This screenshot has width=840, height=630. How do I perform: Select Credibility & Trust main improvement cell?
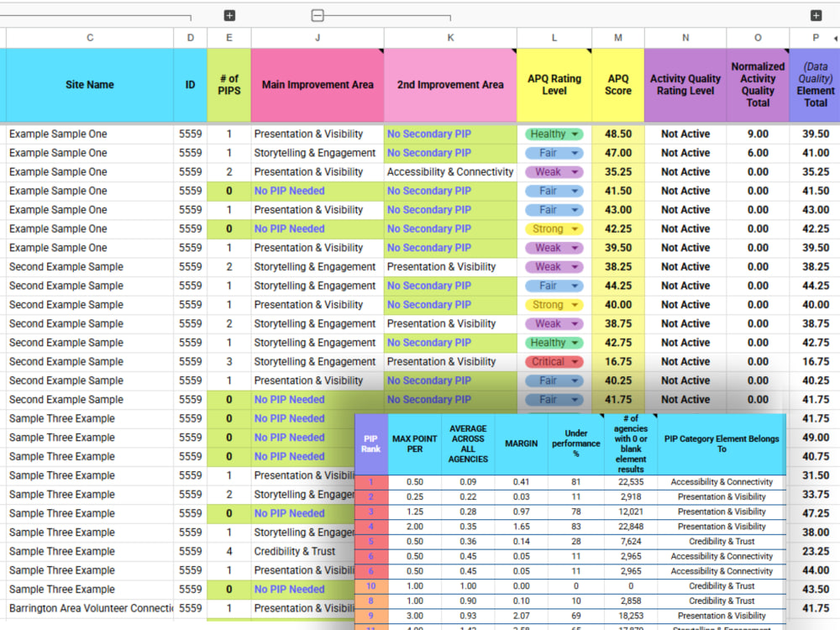(x=303, y=551)
